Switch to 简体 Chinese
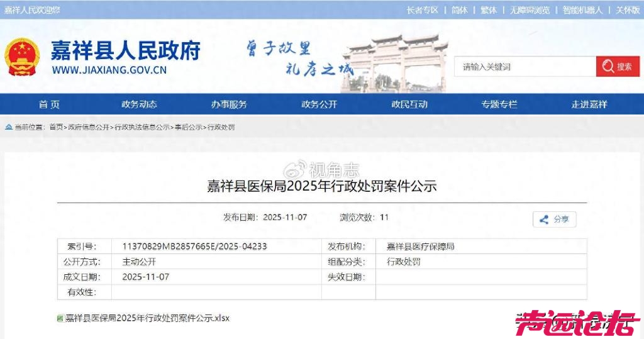The image size is (644, 339). coord(460,10)
